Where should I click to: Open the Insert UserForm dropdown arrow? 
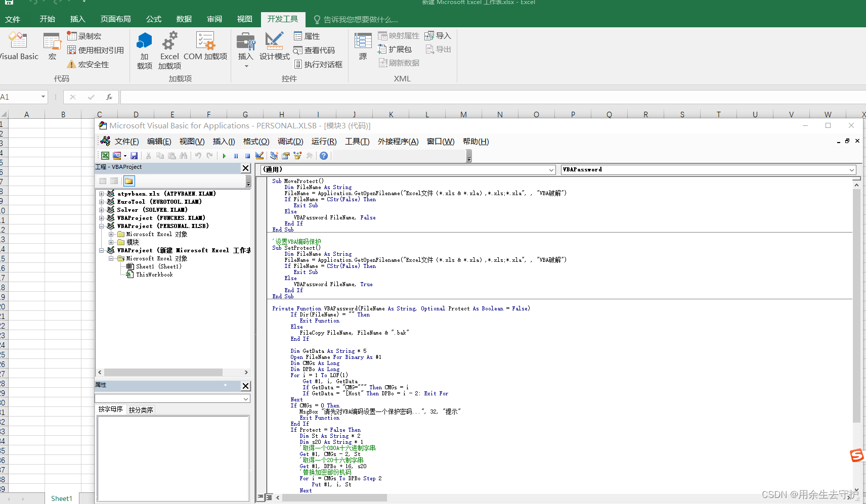[x=125, y=156]
